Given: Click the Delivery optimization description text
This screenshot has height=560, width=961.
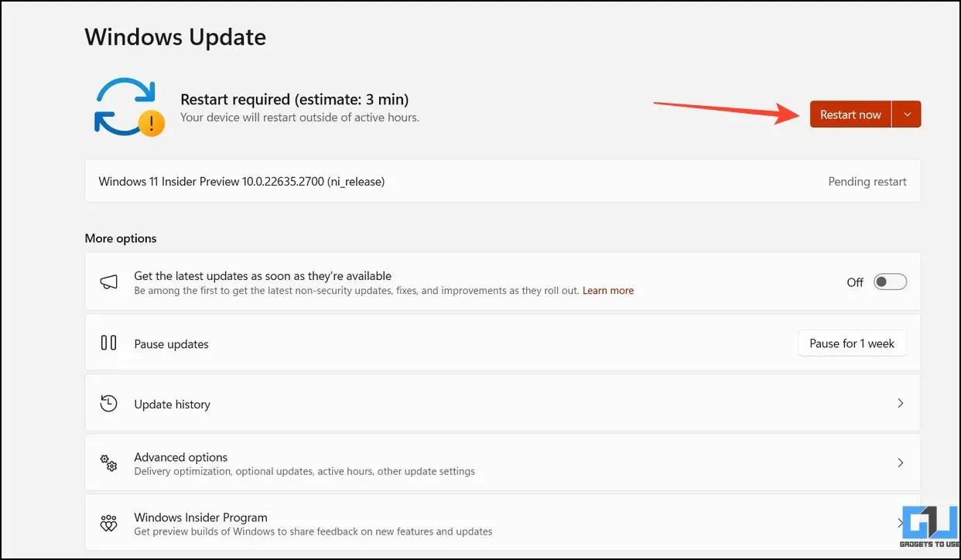Looking at the screenshot, I should click(x=305, y=471).
